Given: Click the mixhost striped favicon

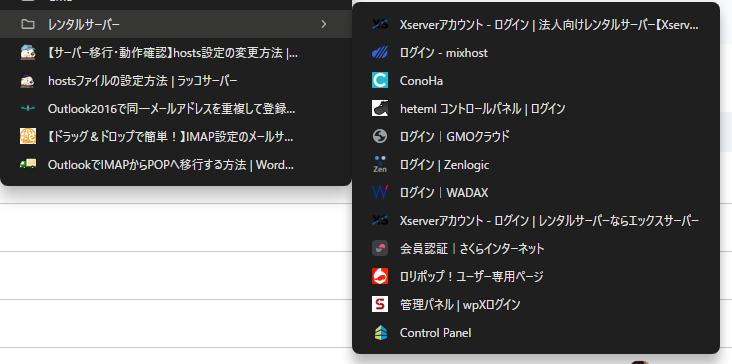Looking at the screenshot, I should pos(380,53).
